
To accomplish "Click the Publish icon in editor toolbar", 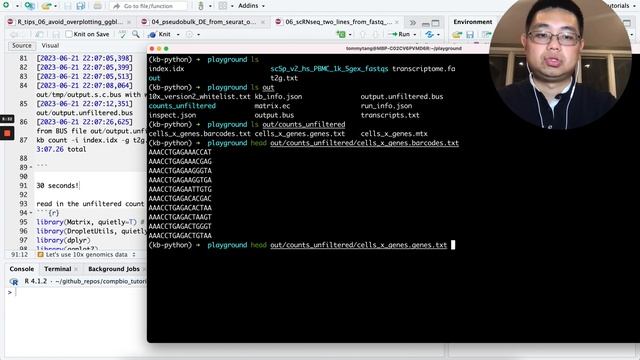I will point(429,35).
